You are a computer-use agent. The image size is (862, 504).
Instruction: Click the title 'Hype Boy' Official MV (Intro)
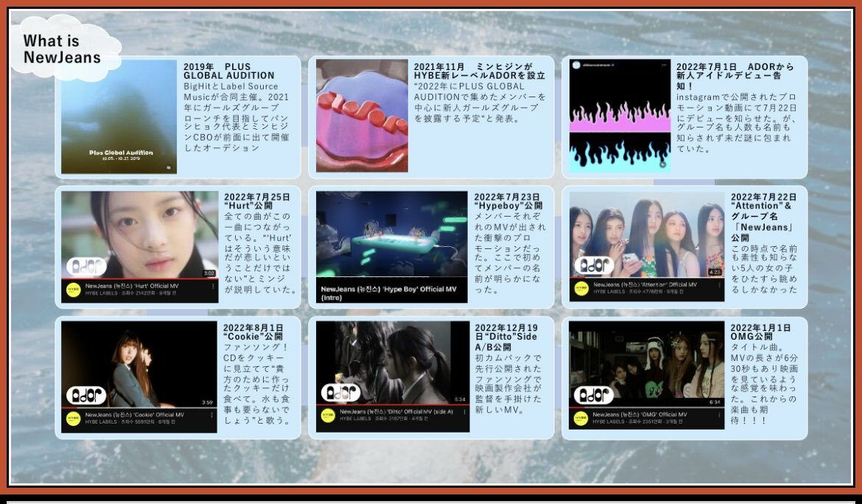pyautogui.click(x=388, y=293)
